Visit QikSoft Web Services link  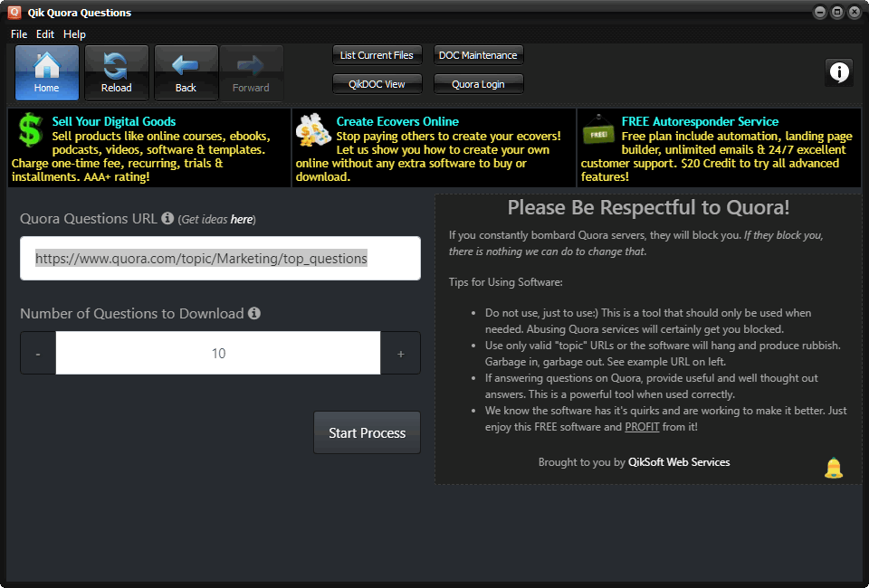coord(679,462)
